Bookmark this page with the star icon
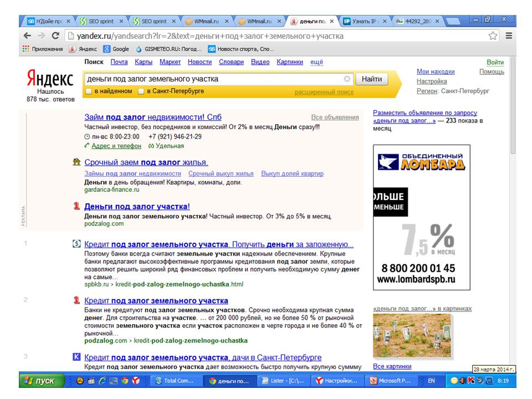 (x=493, y=35)
